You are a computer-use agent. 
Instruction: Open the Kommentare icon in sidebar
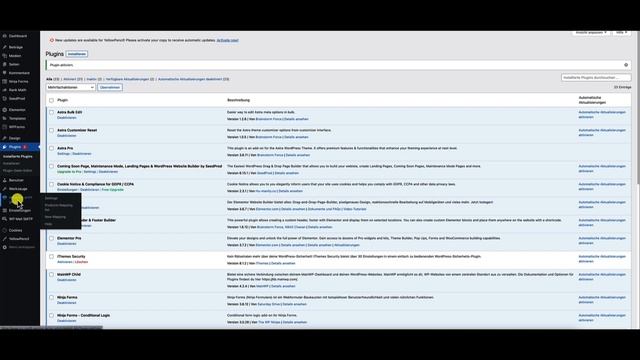coord(4,73)
